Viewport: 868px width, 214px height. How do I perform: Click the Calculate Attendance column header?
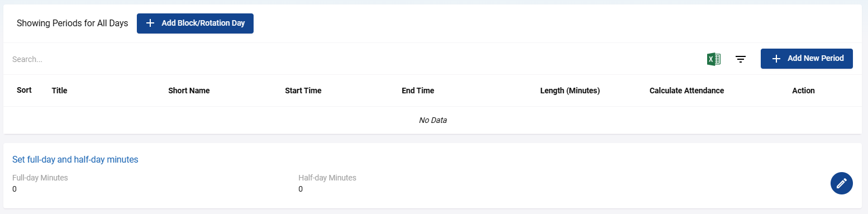point(686,91)
